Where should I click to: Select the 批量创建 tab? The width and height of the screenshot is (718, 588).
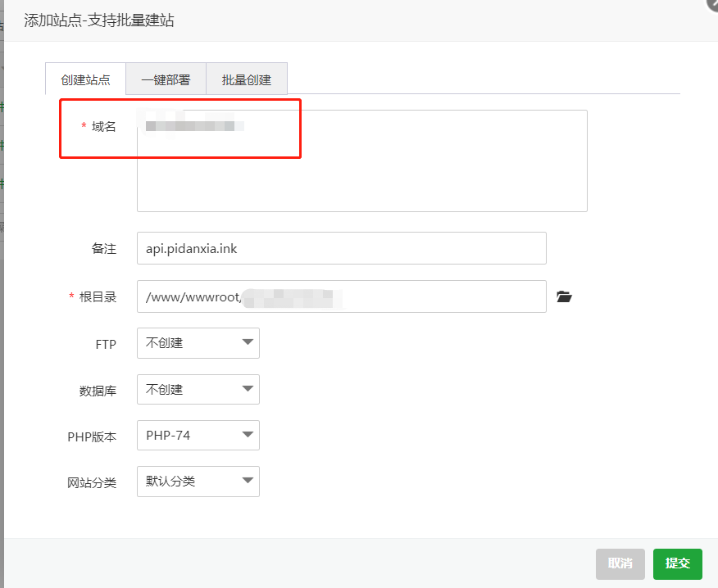(246, 80)
